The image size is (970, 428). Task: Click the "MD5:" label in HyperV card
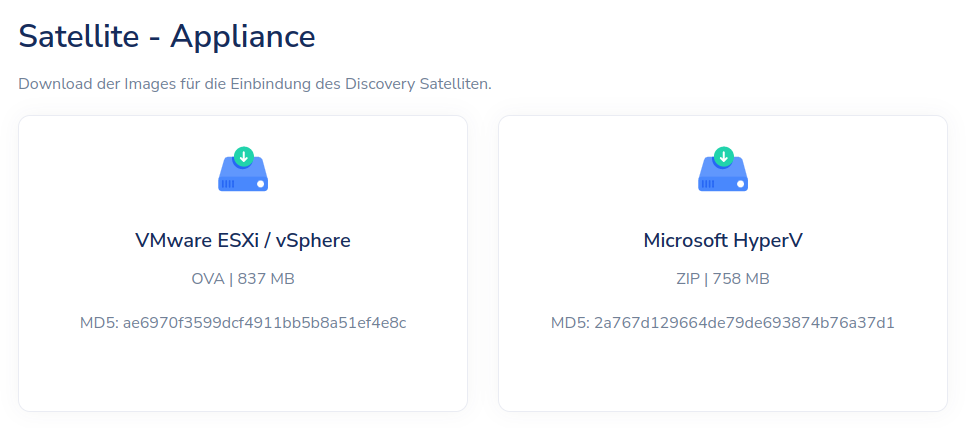[570, 322]
